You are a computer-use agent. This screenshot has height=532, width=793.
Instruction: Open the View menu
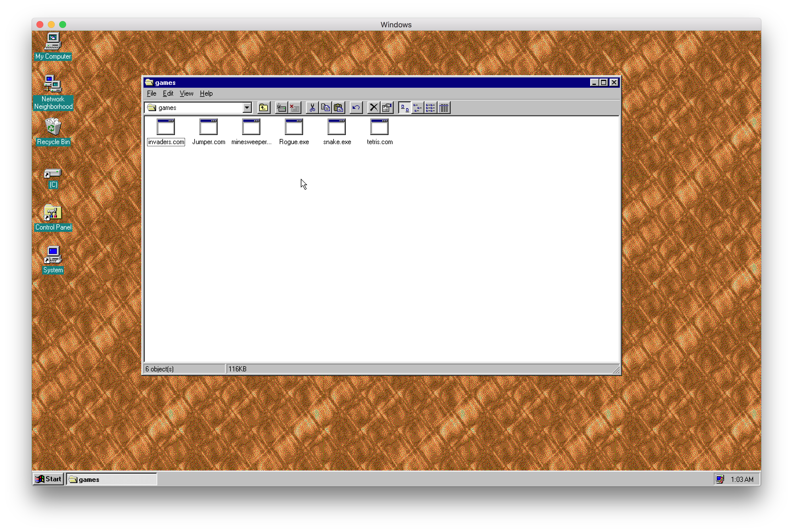(x=186, y=93)
